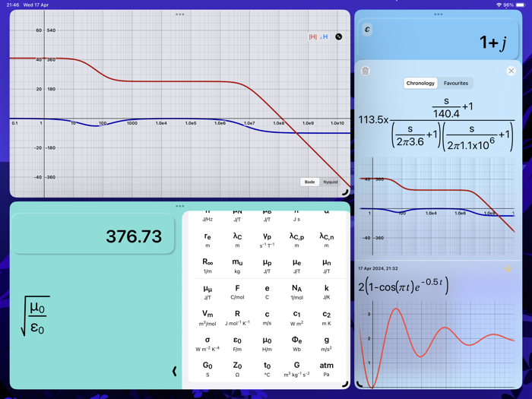Insert molar volume Vm

point(207,318)
